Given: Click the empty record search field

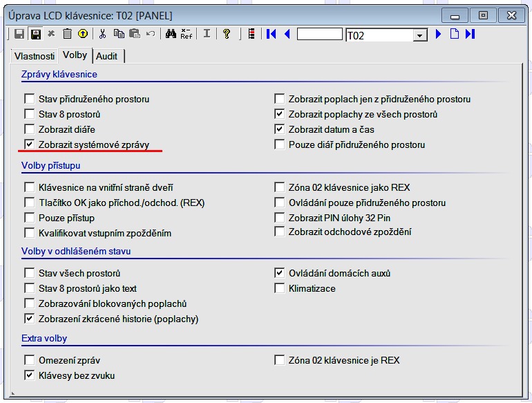Looking at the screenshot, I should [x=319, y=34].
